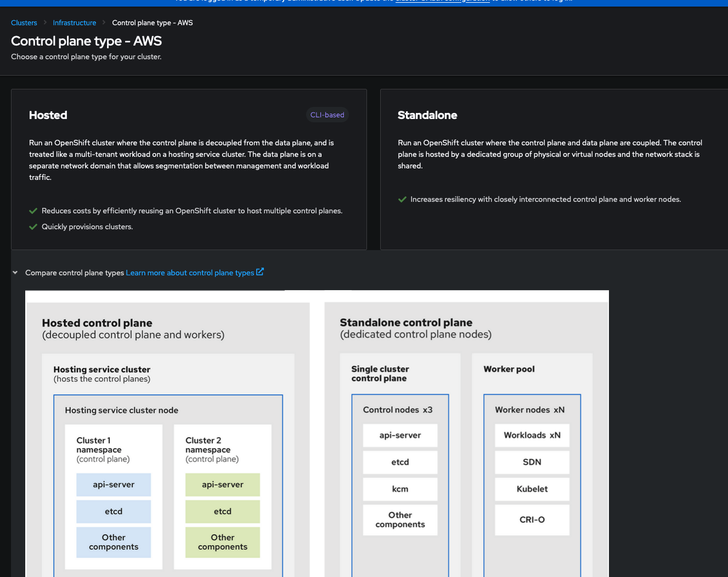Screen dimensions: 728x577
Task: Click the green etcd box in Cluster 2
Action: pyautogui.click(x=223, y=512)
